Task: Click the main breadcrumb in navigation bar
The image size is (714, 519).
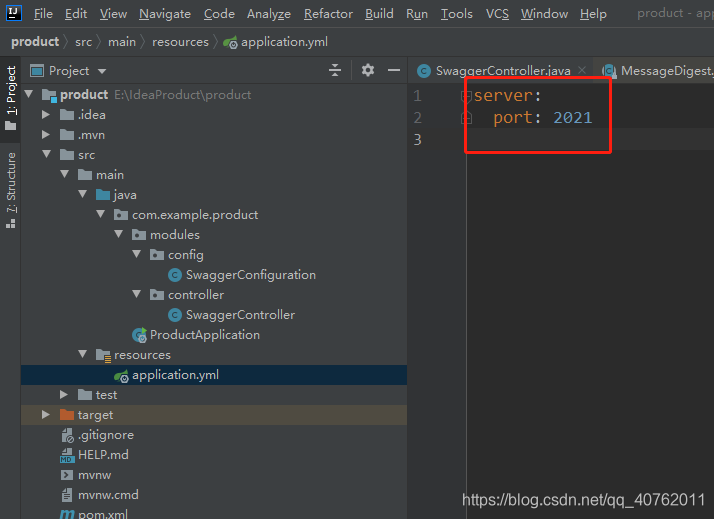Action: click(122, 42)
